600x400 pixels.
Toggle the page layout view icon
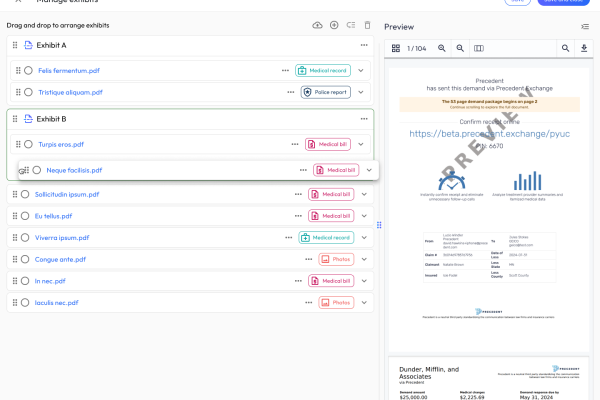point(478,48)
